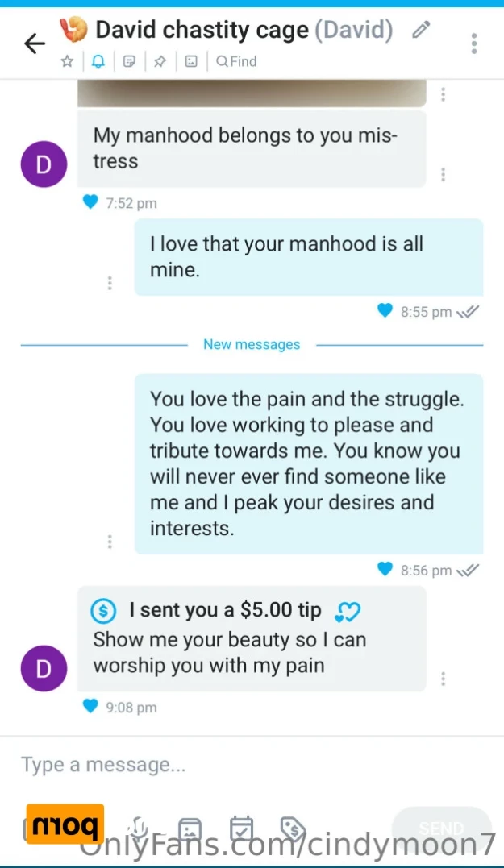Click the heart on 8:56 pm message
Viewport: 504px width, 868px height.
click(x=385, y=570)
